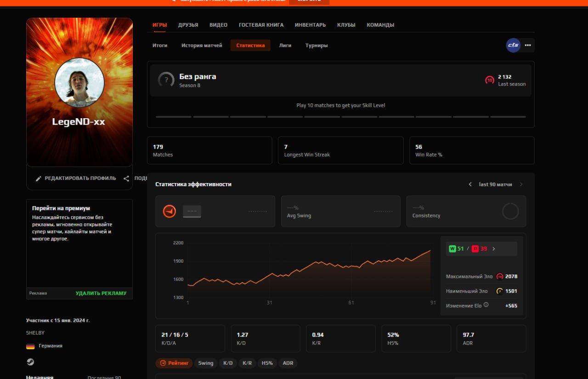Click the Наименьший Эло level icon
588x379 pixels.
[500, 291]
